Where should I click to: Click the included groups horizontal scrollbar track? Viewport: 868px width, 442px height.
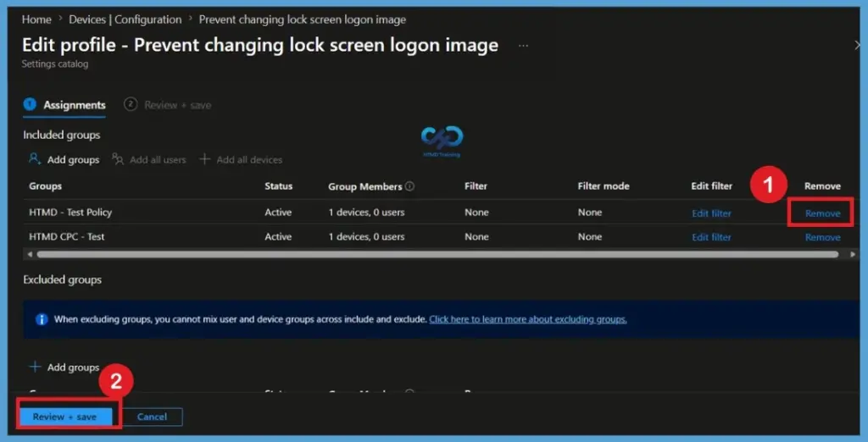click(x=437, y=255)
